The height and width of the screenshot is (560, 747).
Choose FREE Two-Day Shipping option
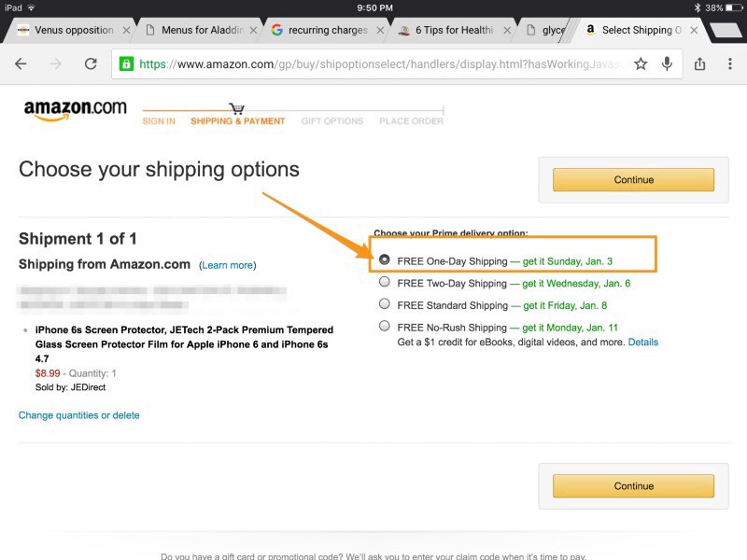385,283
